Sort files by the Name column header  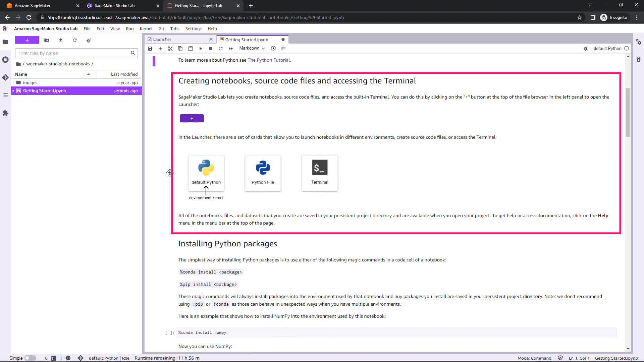coord(21,74)
